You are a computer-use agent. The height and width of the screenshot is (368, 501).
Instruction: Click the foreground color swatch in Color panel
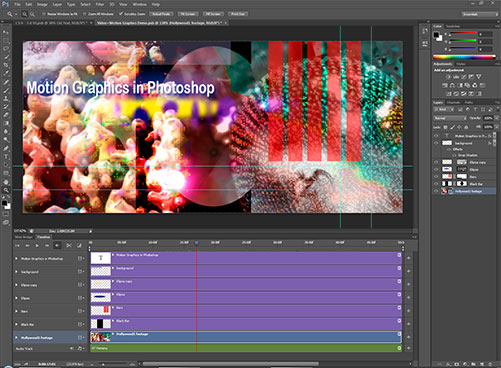pyautogui.click(x=436, y=35)
